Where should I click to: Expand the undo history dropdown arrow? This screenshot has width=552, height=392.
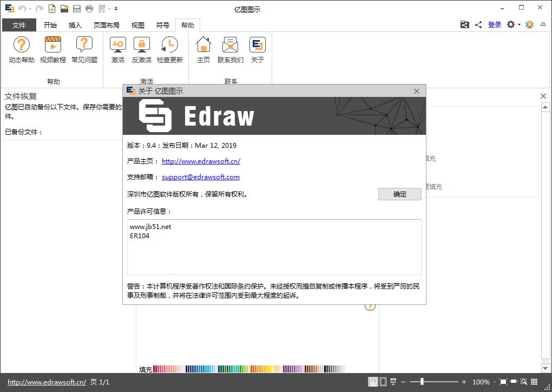(30, 9)
